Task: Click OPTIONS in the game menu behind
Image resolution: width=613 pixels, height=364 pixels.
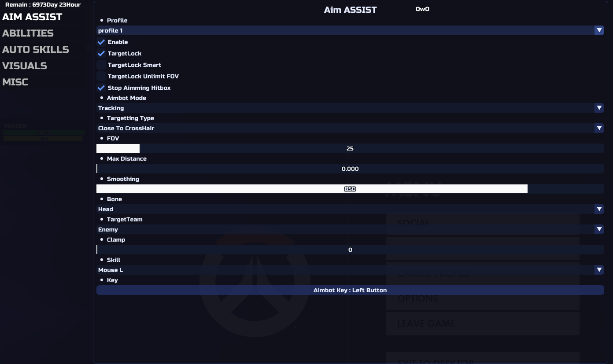Action: [483, 298]
